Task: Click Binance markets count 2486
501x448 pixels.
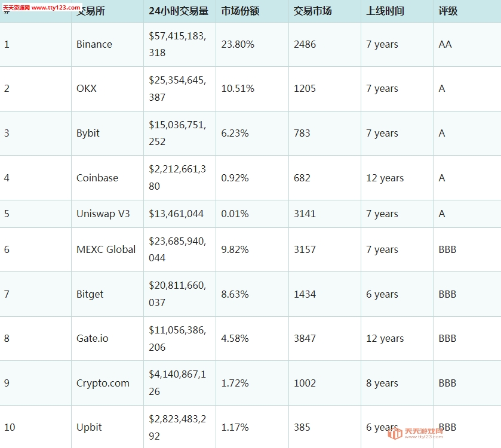Action: click(x=305, y=44)
